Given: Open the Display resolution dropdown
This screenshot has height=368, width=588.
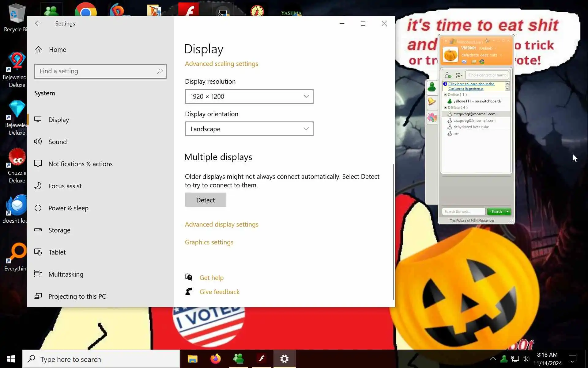Looking at the screenshot, I should tap(249, 96).
